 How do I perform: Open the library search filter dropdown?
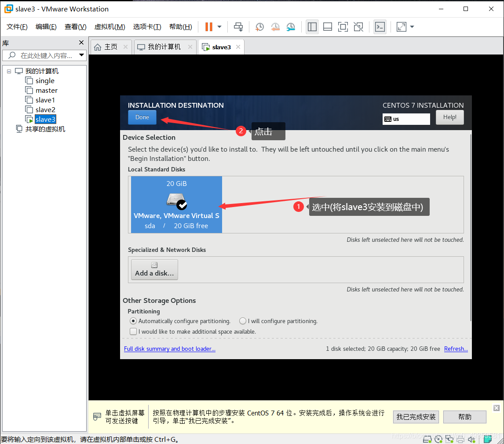point(82,55)
